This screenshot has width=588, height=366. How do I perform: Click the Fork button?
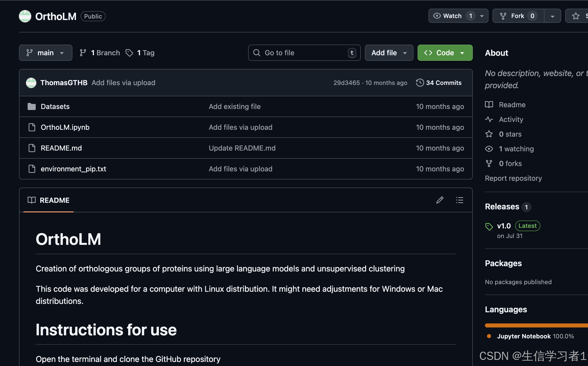[x=518, y=16]
